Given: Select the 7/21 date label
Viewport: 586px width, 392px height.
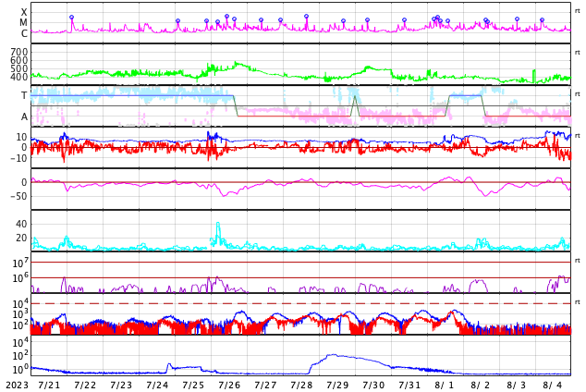Looking at the screenshot, I should [49, 385].
